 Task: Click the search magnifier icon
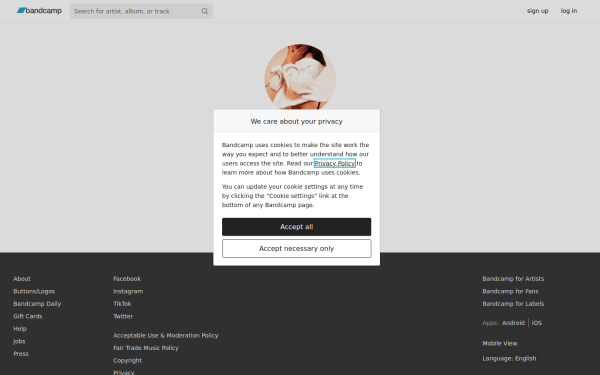click(205, 11)
